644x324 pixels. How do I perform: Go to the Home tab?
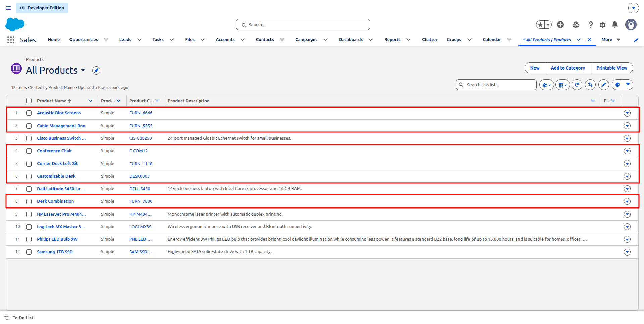coord(54,40)
